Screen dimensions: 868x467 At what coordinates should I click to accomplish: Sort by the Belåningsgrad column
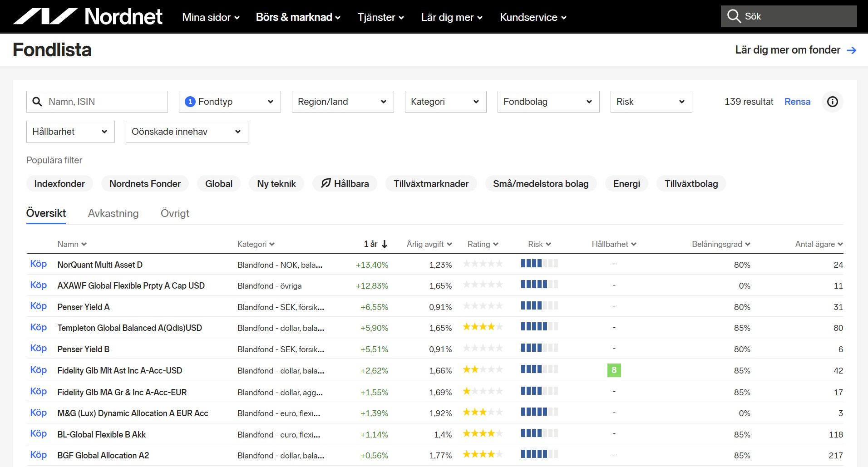[x=721, y=244]
